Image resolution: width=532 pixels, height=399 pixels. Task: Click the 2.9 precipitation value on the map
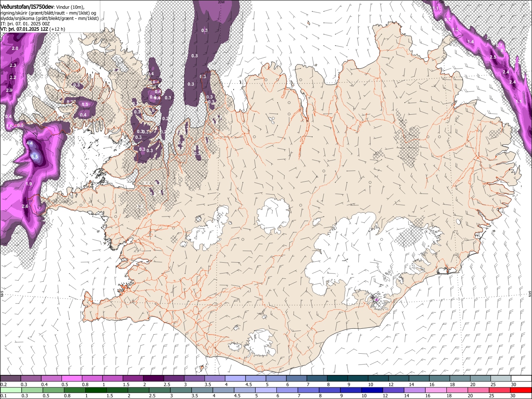pyautogui.click(x=9, y=91)
